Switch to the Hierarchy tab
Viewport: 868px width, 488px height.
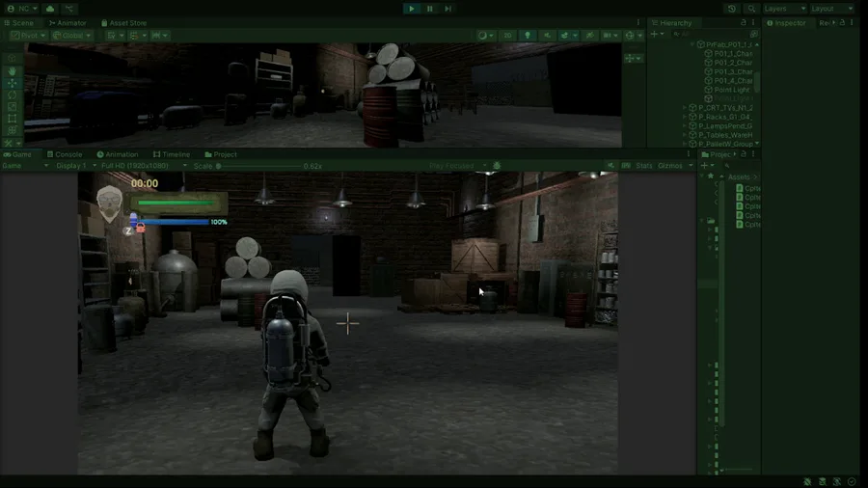click(x=672, y=23)
